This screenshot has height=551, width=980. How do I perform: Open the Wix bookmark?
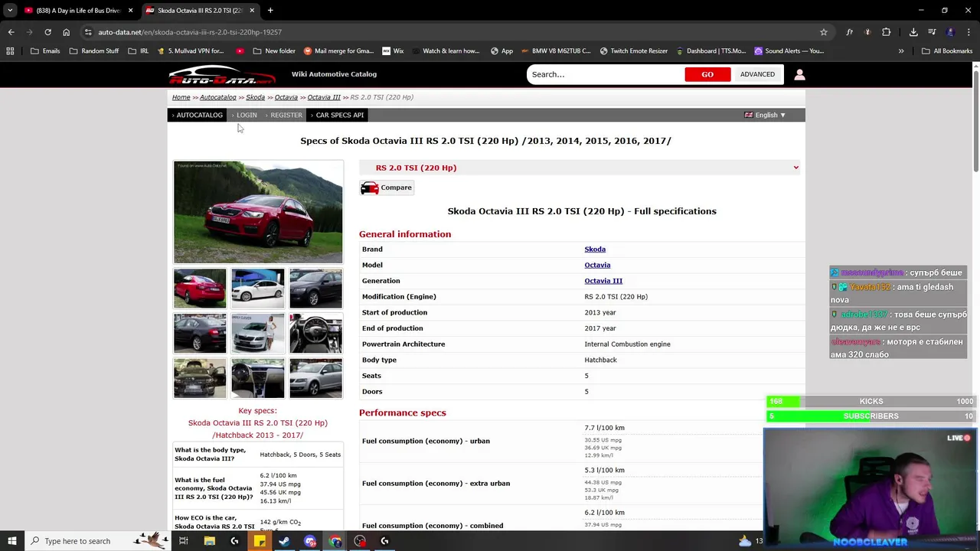click(x=393, y=51)
